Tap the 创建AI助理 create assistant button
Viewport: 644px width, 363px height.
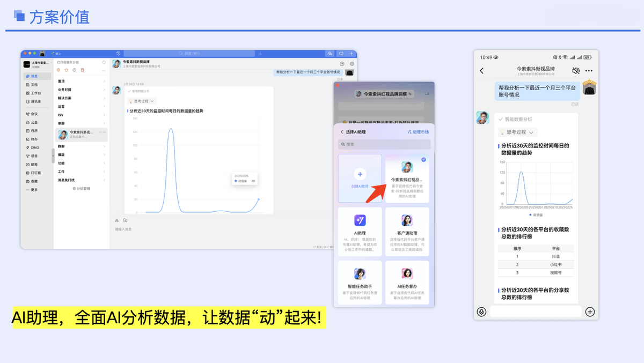360,177
